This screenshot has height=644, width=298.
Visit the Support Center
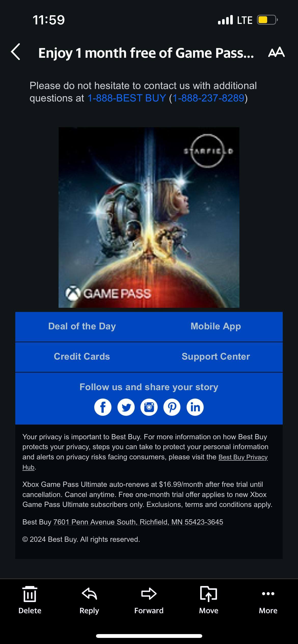tap(216, 357)
